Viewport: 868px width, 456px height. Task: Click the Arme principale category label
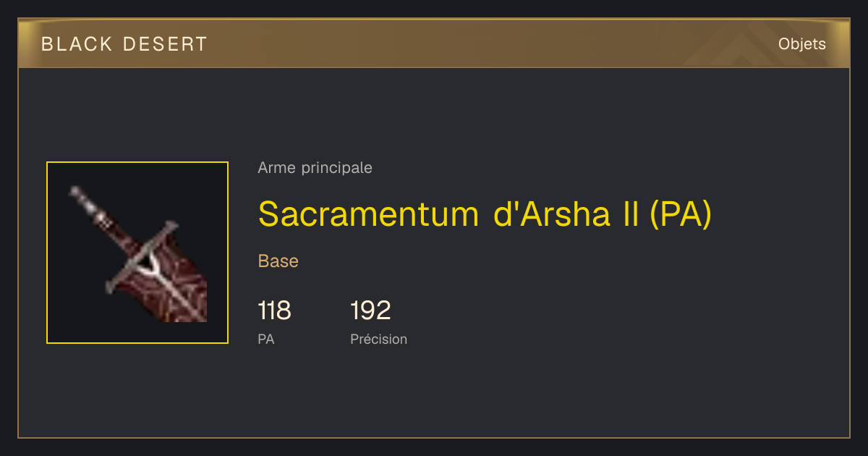[x=315, y=168]
